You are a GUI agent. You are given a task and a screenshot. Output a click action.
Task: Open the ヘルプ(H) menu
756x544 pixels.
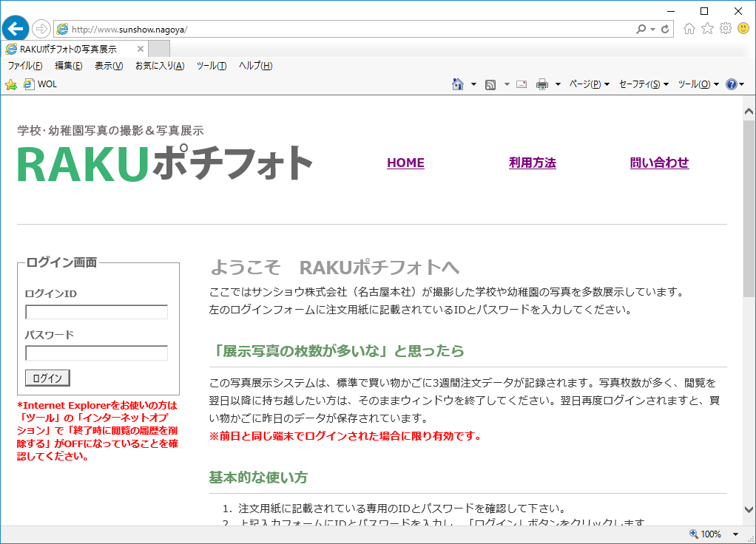(x=255, y=66)
